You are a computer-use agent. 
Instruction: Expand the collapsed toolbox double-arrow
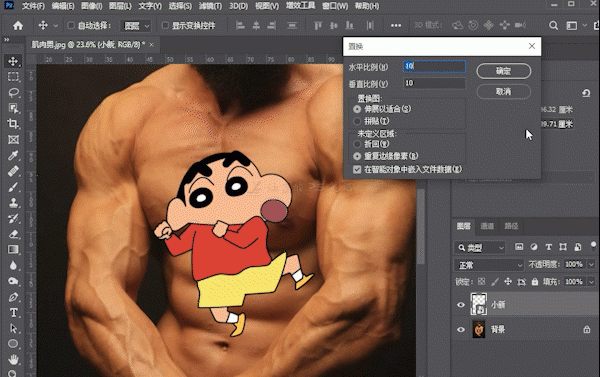point(7,40)
